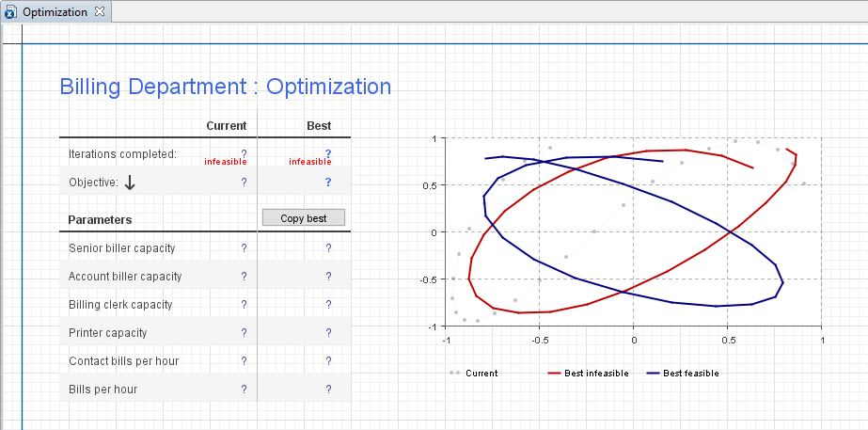Viewport: 868px width, 430px height.
Task: Click Best value for Objective
Action: click(328, 183)
